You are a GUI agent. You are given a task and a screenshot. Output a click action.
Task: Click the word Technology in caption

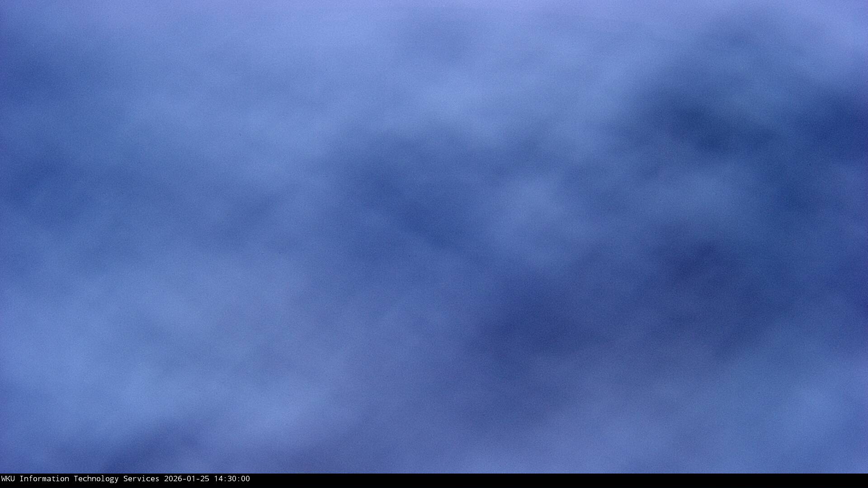pos(96,479)
